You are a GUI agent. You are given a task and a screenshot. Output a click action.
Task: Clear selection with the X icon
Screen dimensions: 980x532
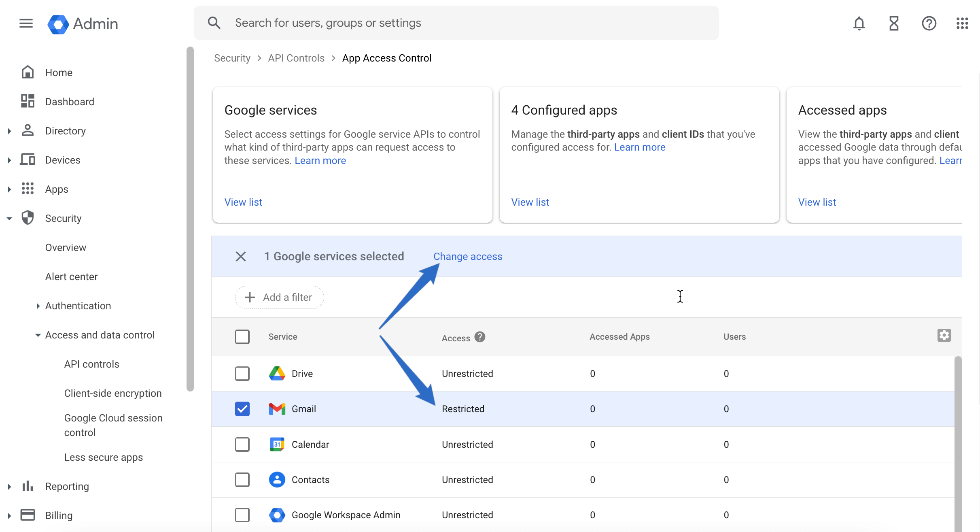241,256
